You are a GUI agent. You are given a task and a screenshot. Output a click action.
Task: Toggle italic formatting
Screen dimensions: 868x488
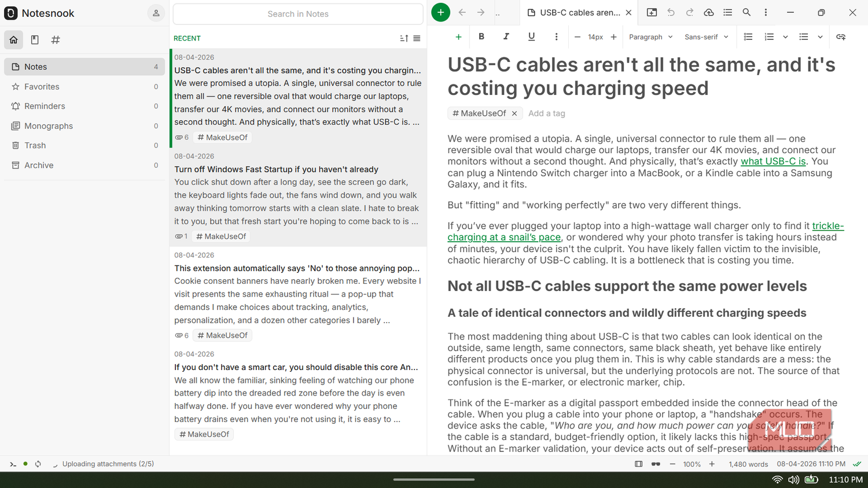click(x=506, y=36)
